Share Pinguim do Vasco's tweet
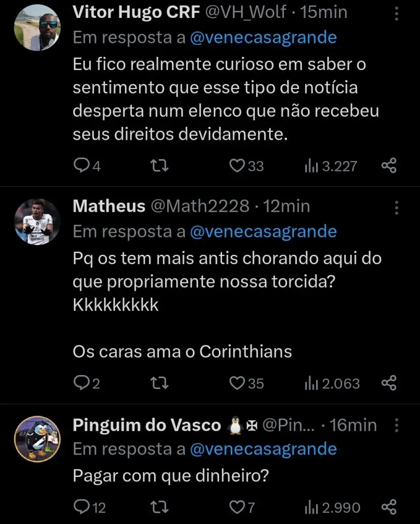420x524 pixels. pyautogui.click(x=389, y=507)
